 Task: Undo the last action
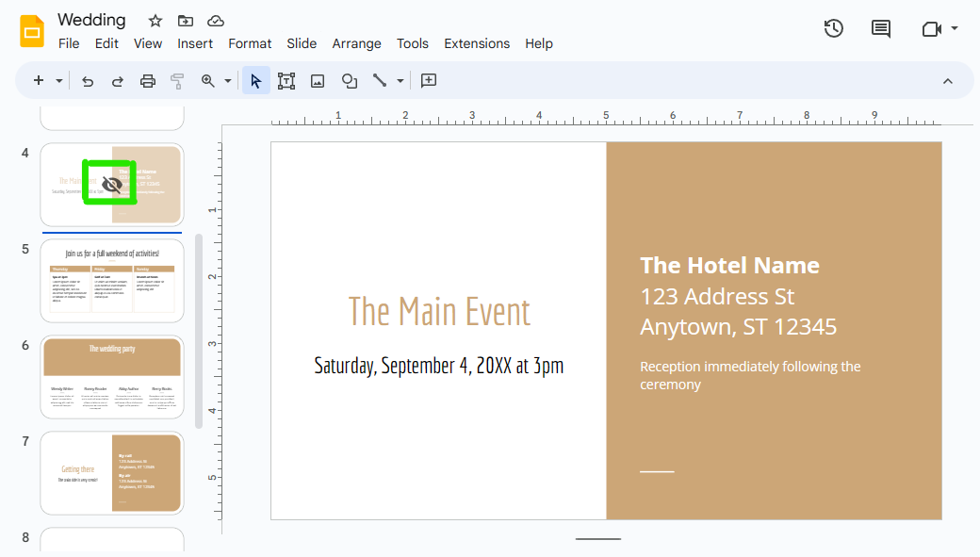tap(88, 81)
